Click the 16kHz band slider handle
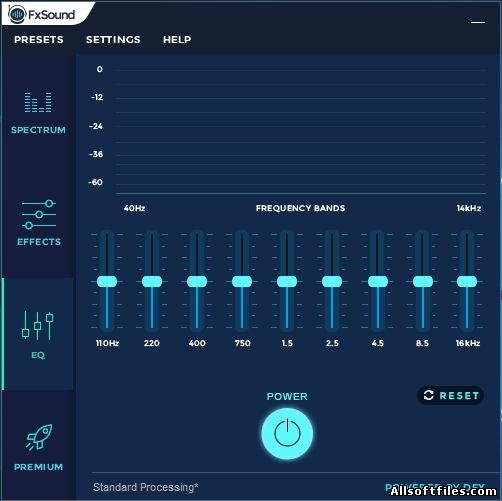The height and width of the screenshot is (501, 502). 467,281
